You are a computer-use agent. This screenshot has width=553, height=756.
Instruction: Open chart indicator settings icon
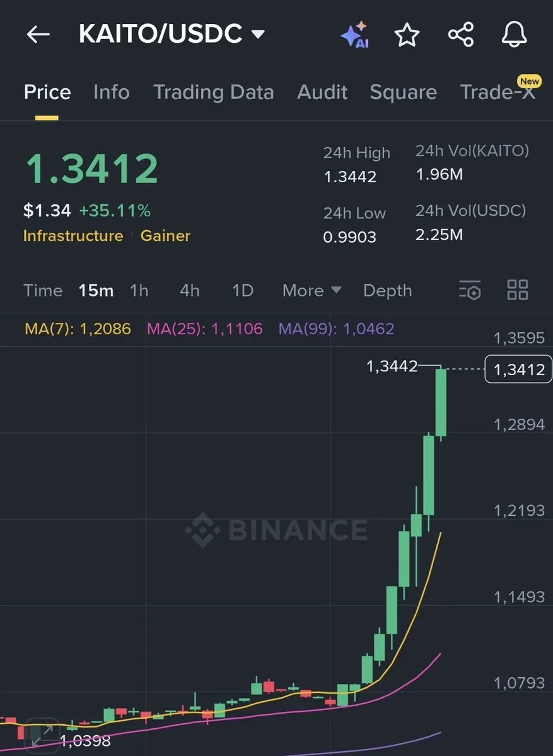[469, 291]
